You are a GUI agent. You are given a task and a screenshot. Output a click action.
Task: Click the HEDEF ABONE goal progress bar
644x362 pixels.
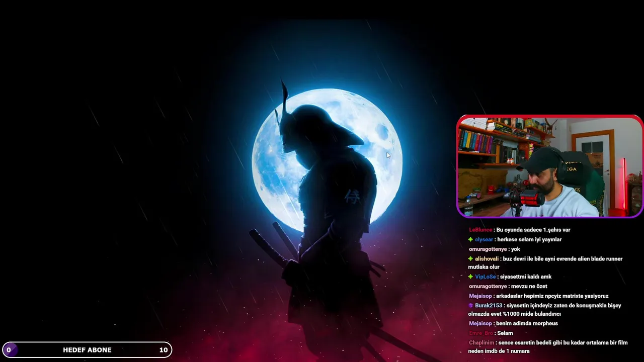(87, 350)
